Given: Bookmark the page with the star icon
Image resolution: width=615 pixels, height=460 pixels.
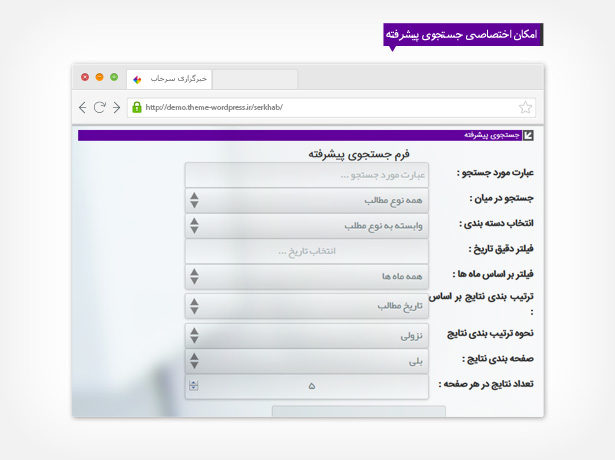Looking at the screenshot, I should (x=525, y=107).
